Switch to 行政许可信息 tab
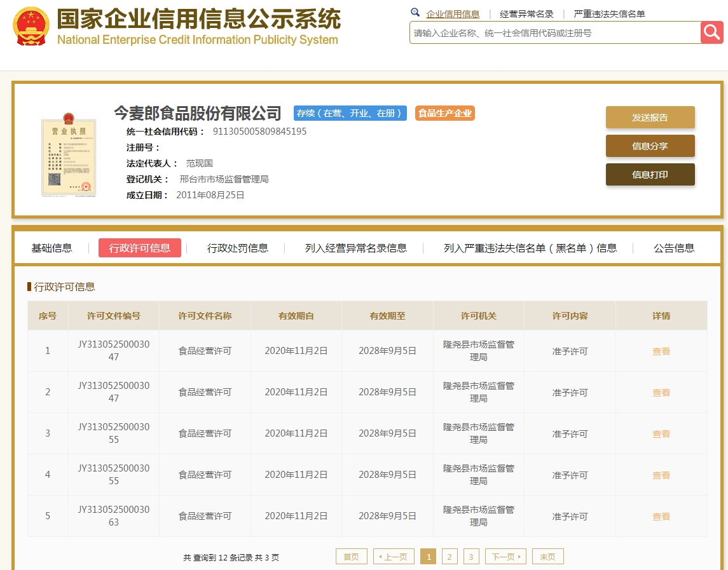 140,248
